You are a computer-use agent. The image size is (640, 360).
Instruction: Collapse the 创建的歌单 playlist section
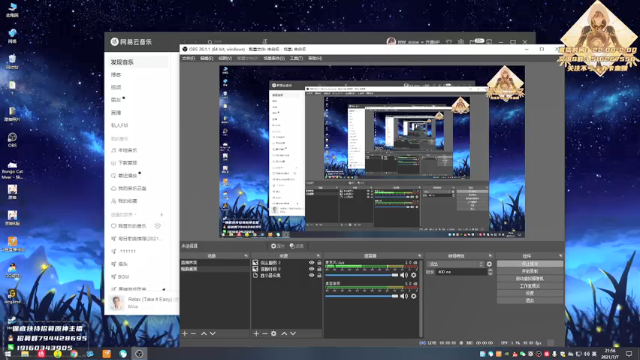pyautogui.click(x=123, y=214)
